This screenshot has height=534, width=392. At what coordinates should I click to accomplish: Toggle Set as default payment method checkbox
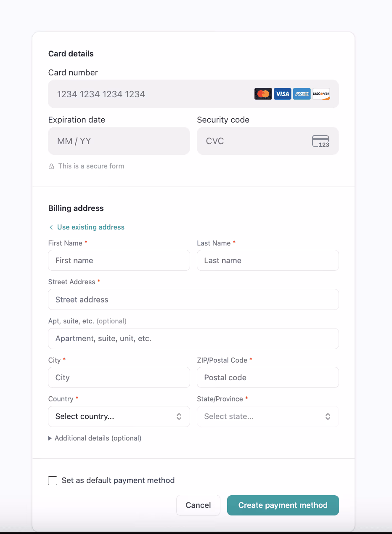53,481
